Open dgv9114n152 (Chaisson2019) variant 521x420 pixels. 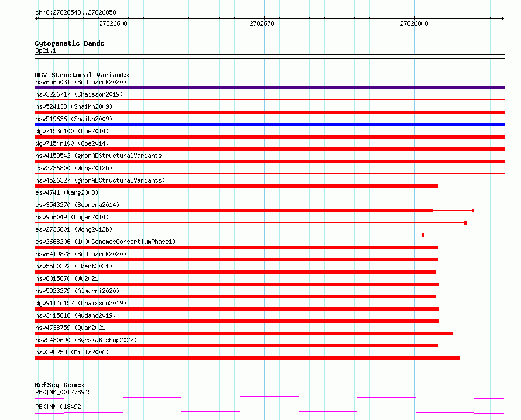[81, 303]
